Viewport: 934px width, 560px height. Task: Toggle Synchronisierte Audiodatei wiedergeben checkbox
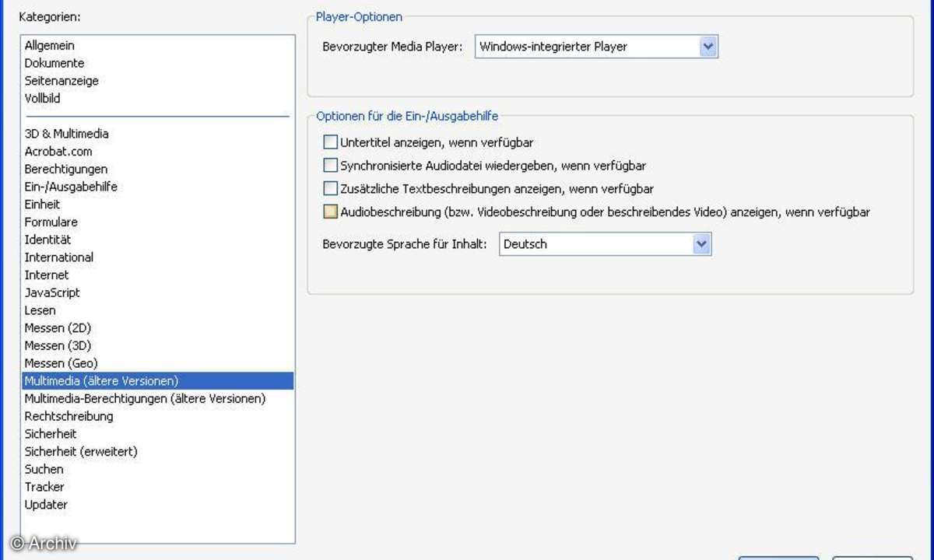330,165
